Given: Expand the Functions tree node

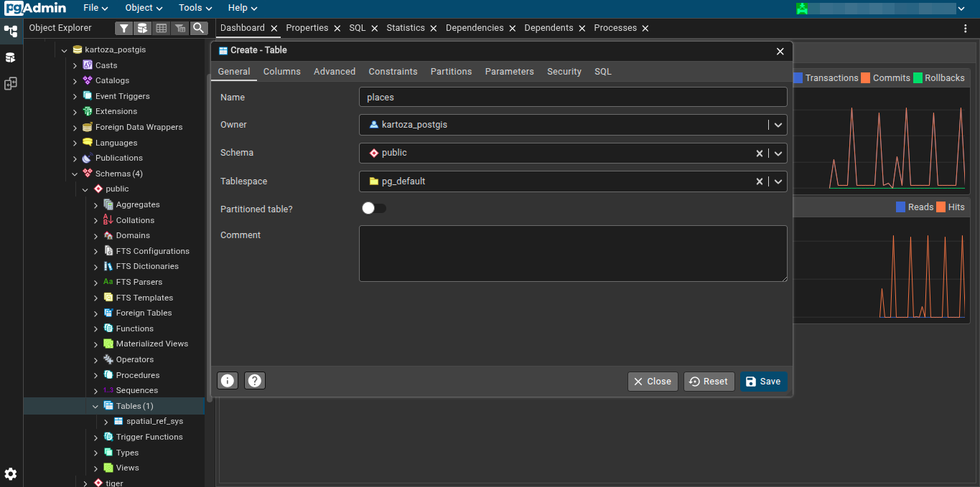Looking at the screenshot, I should pos(95,328).
